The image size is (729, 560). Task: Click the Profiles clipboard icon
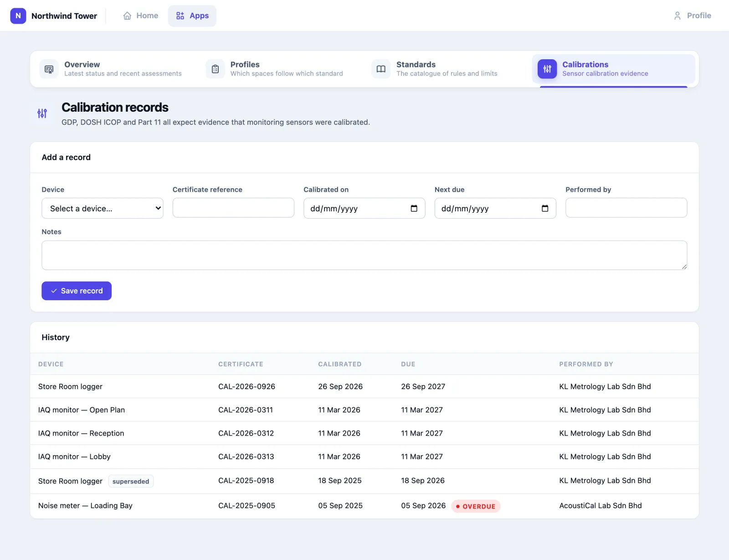point(215,69)
